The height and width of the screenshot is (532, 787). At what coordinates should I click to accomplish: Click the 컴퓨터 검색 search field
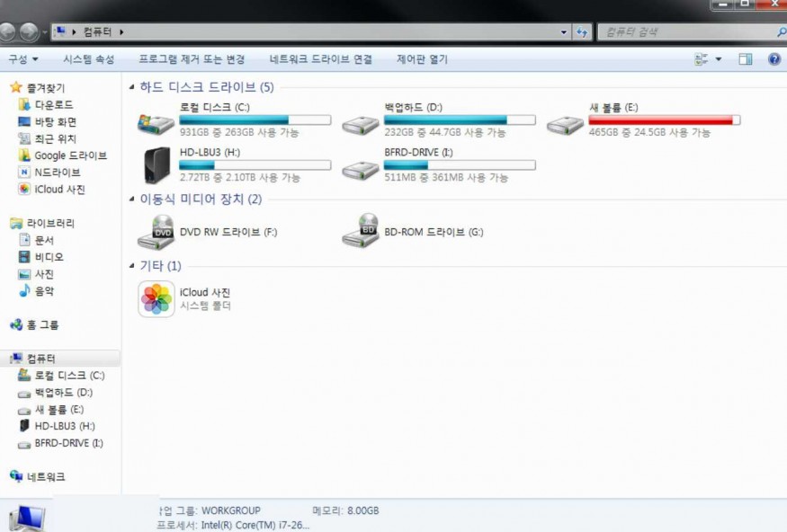point(689,32)
